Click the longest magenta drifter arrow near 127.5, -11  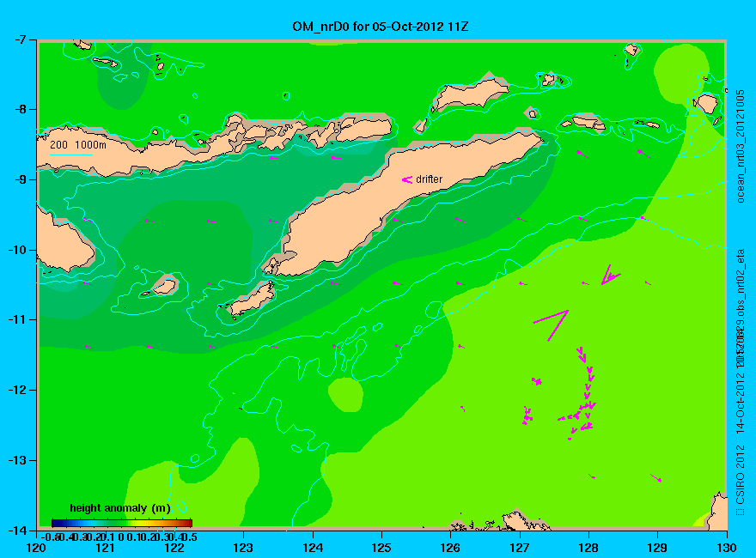pos(551,324)
